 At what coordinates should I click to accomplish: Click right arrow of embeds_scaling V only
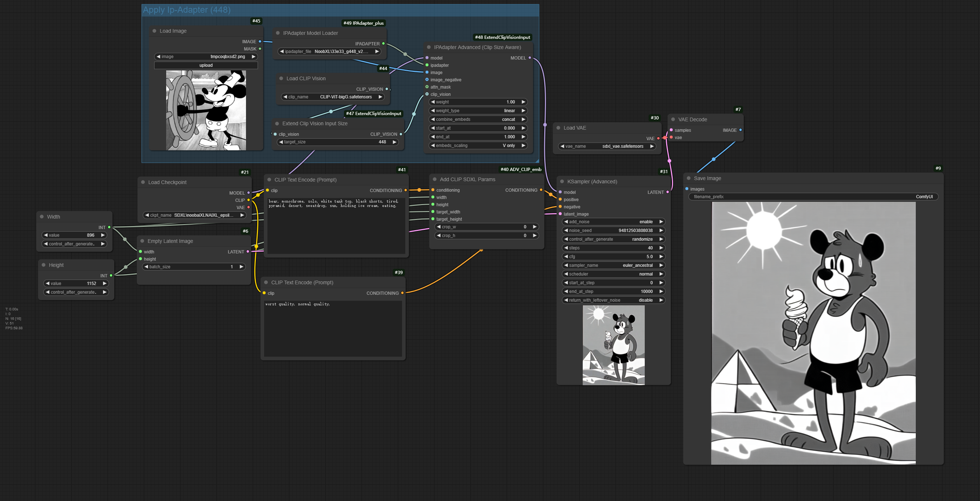[524, 146]
